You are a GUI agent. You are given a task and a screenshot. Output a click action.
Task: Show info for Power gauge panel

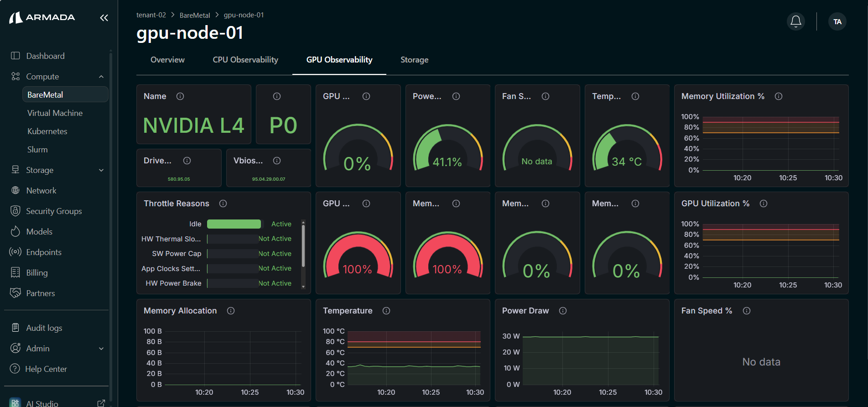coord(456,96)
